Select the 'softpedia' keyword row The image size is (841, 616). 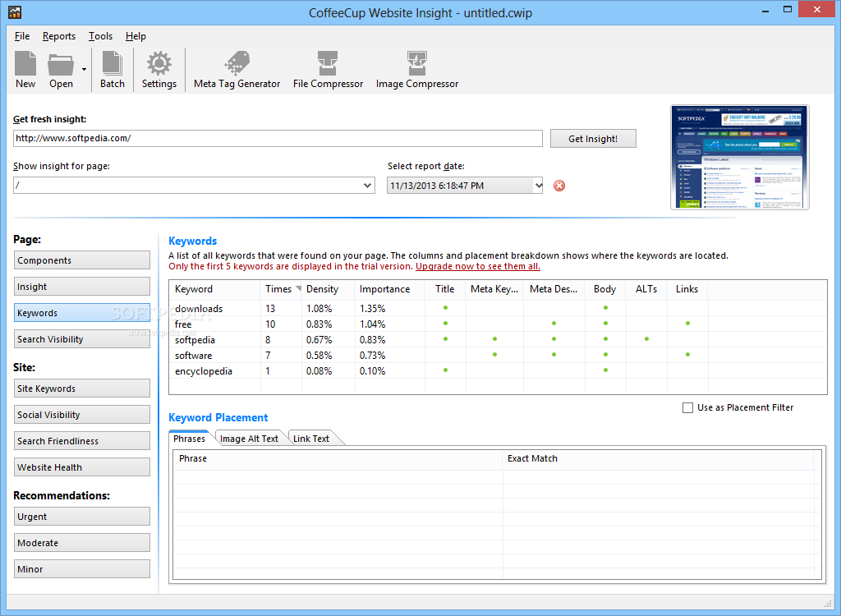[x=498, y=340]
